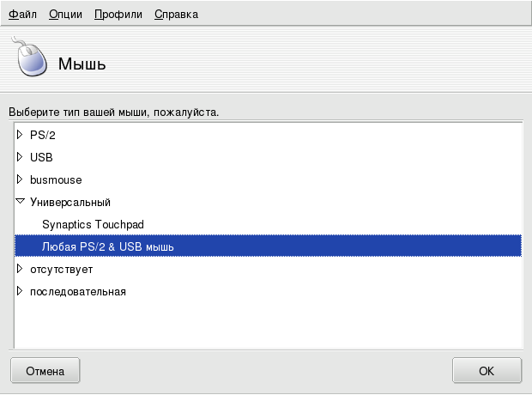Expand the последовательная category arrow

click(20, 291)
